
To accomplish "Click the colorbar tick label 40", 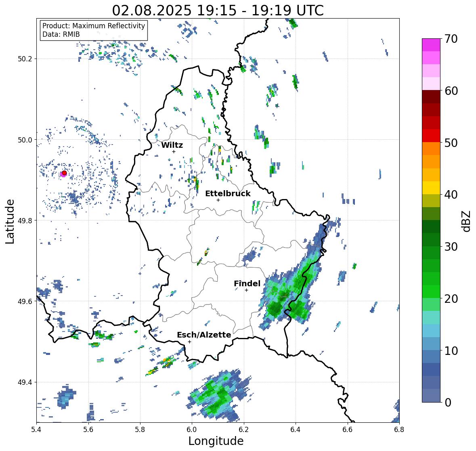I will click(x=451, y=195).
